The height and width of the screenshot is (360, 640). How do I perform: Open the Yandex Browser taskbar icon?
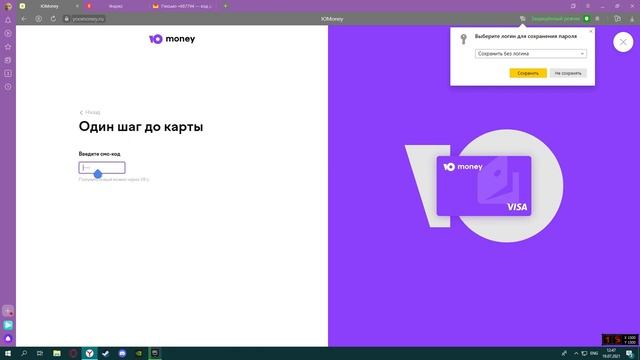(x=89, y=353)
